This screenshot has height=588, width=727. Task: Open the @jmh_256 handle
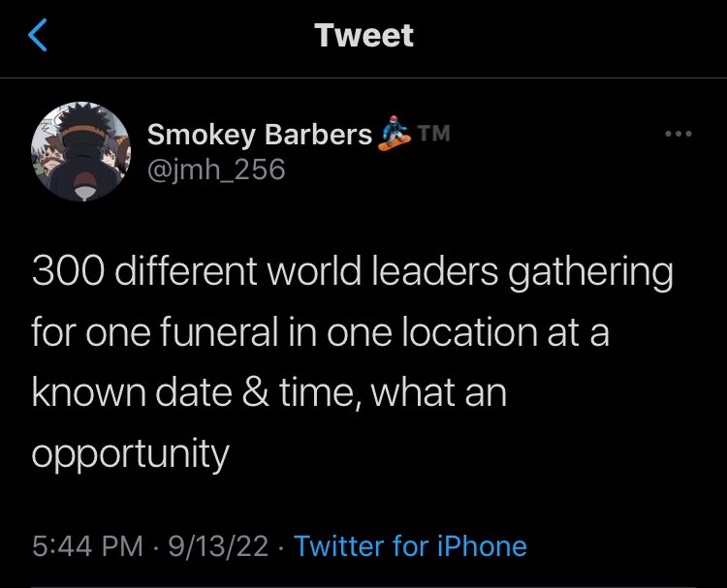[216, 170]
